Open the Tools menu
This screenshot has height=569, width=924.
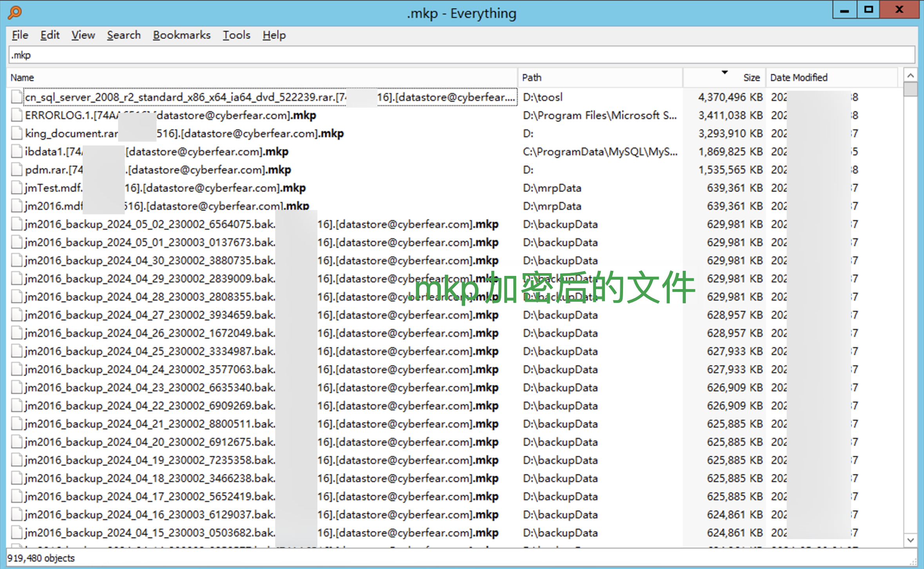236,35
